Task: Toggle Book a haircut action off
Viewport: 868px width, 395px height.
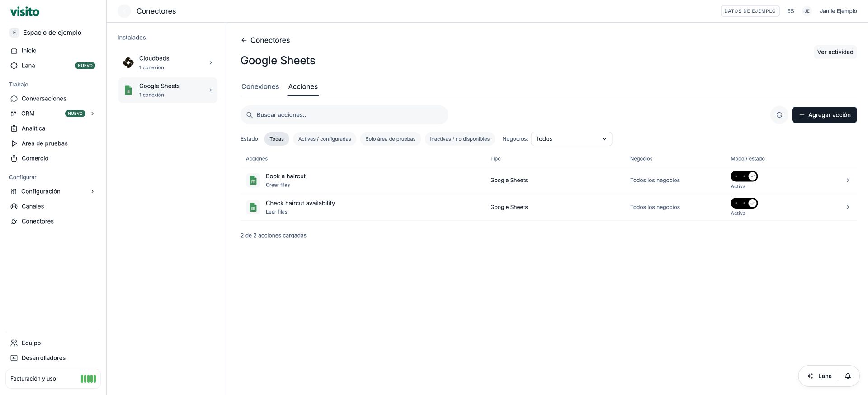Action: pos(744,176)
